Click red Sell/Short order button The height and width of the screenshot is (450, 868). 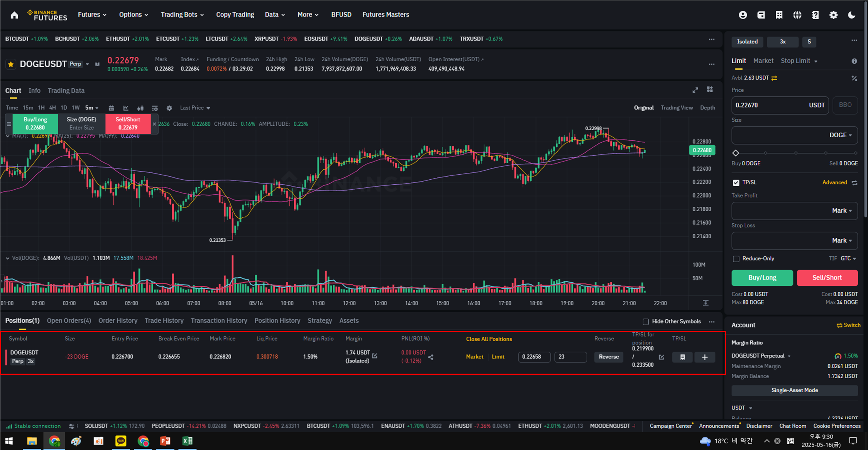pos(827,278)
